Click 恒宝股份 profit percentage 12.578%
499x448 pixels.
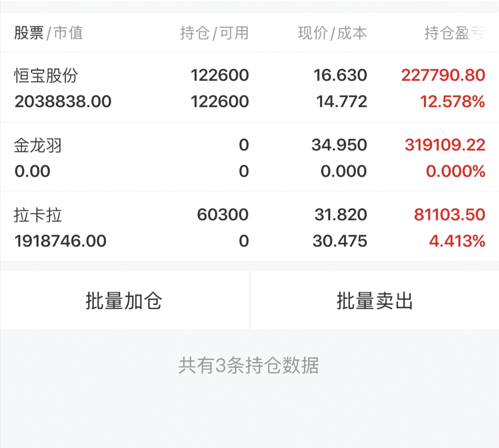pyautogui.click(x=453, y=102)
